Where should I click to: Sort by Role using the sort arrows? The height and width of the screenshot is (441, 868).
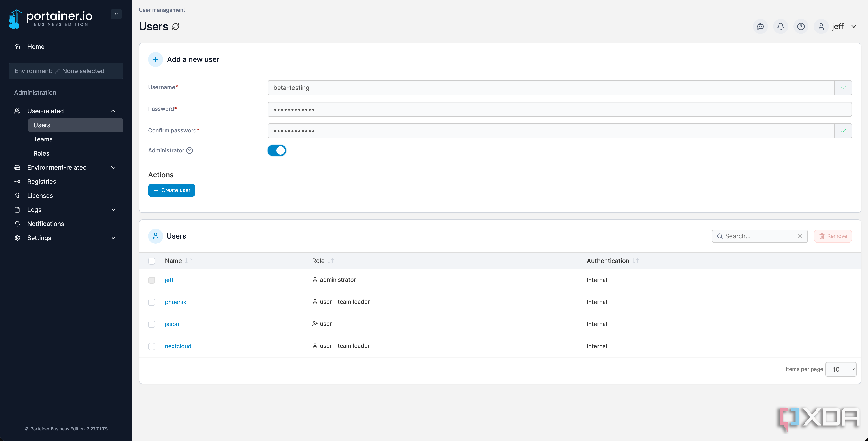[x=331, y=261]
